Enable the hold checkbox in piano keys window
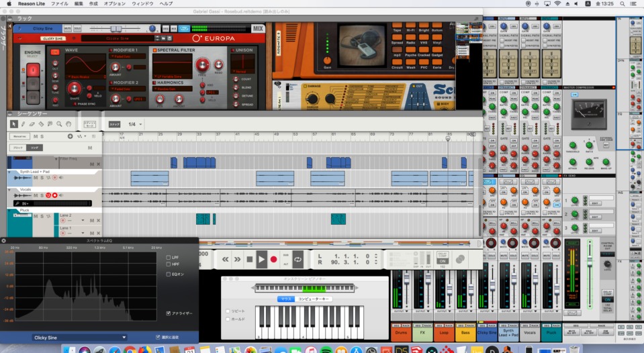 click(x=228, y=319)
